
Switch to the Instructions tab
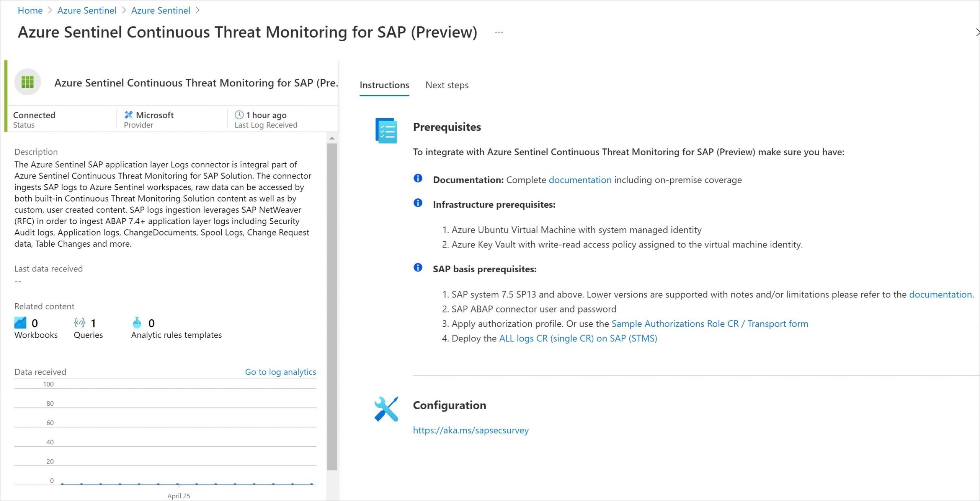pos(384,85)
